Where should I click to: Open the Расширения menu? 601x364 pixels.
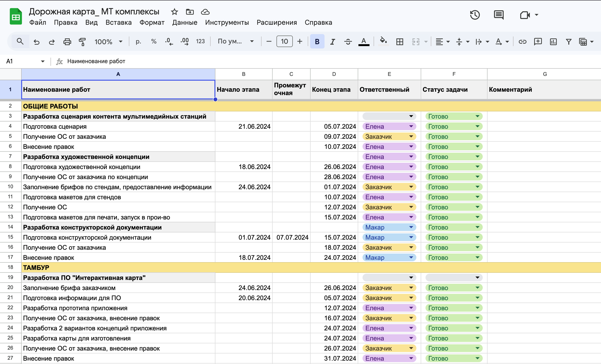tap(277, 22)
